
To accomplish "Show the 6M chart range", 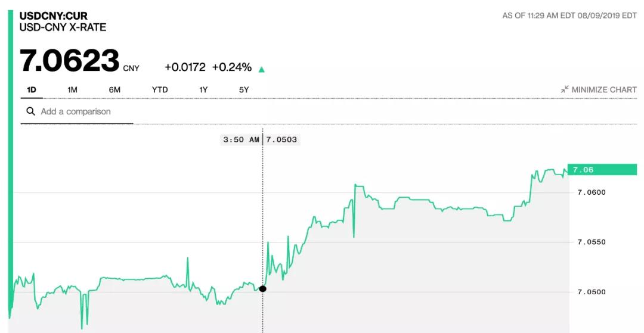I will coord(114,89).
